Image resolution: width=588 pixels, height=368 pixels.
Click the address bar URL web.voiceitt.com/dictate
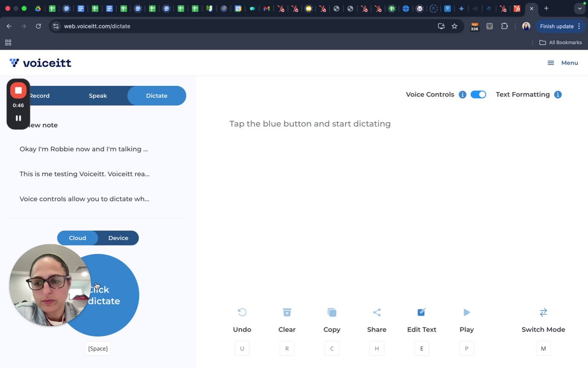[97, 26]
